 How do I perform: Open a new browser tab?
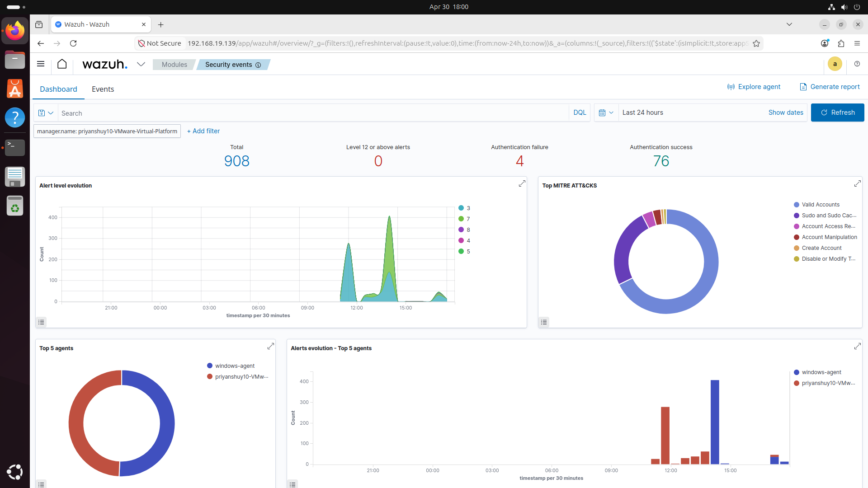(x=161, y=25)
